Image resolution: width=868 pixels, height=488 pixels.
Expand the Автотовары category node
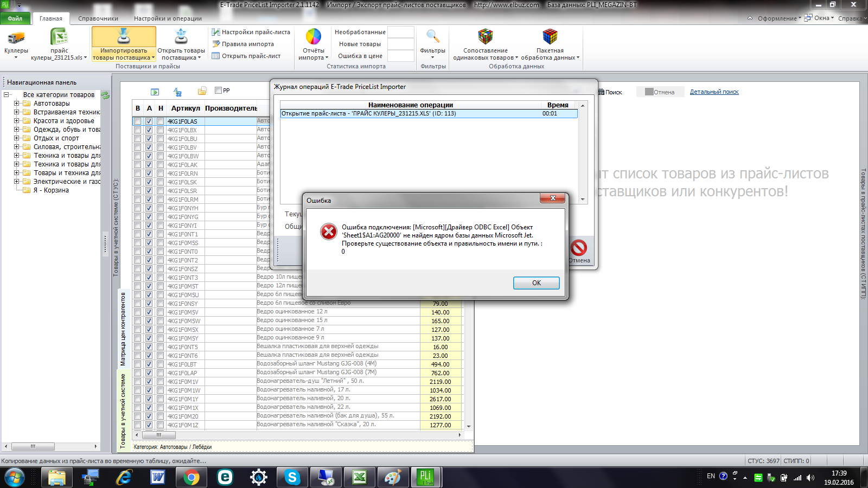coord(16,104)
